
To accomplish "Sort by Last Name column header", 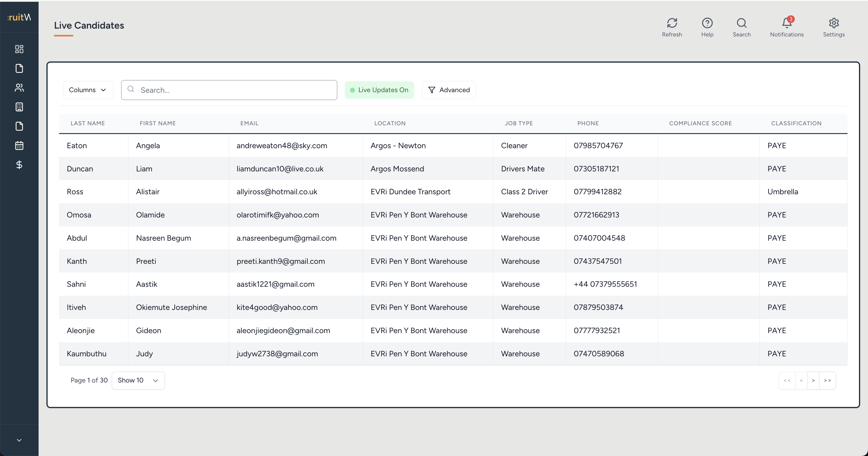I will coord(88,123).
